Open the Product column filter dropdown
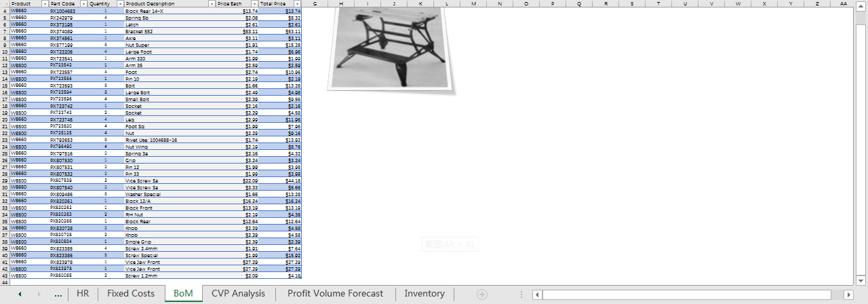The width and height of the screenshot is (868, 304). pos(45,4)
